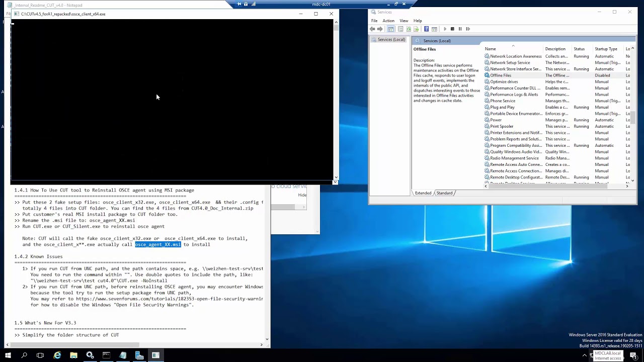The image size is (644, 362).
Task: Toggle Show/Hide Console Tree in Services toolbar
Action: (390, 29)
